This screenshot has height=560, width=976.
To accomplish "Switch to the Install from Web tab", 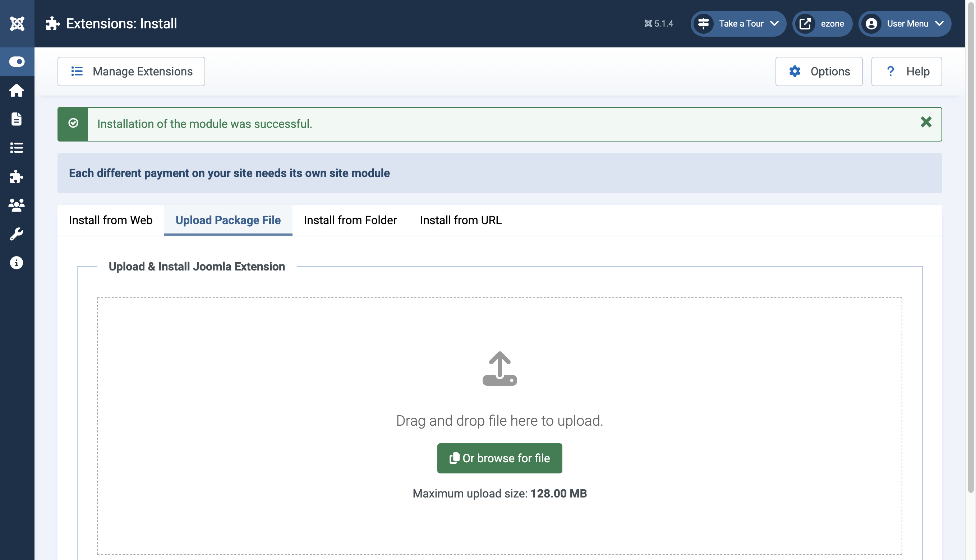I will [x=110, y=220].
